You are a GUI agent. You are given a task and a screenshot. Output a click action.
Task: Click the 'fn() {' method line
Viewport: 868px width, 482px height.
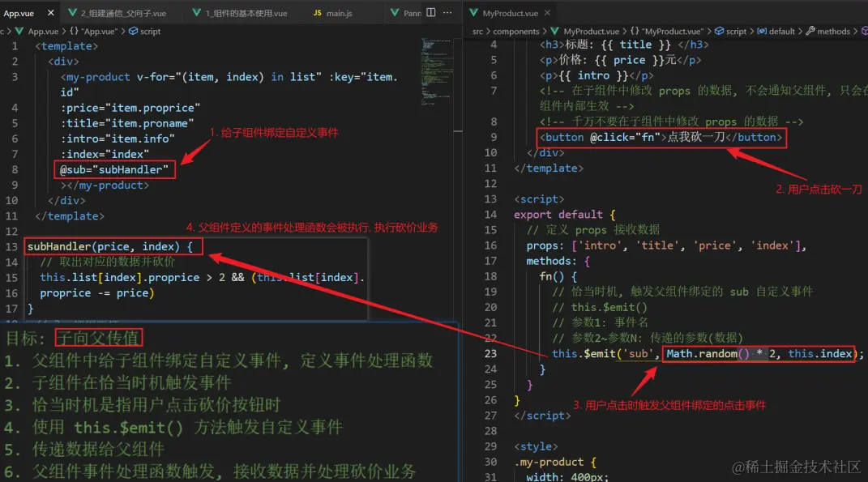click(558, 277)
